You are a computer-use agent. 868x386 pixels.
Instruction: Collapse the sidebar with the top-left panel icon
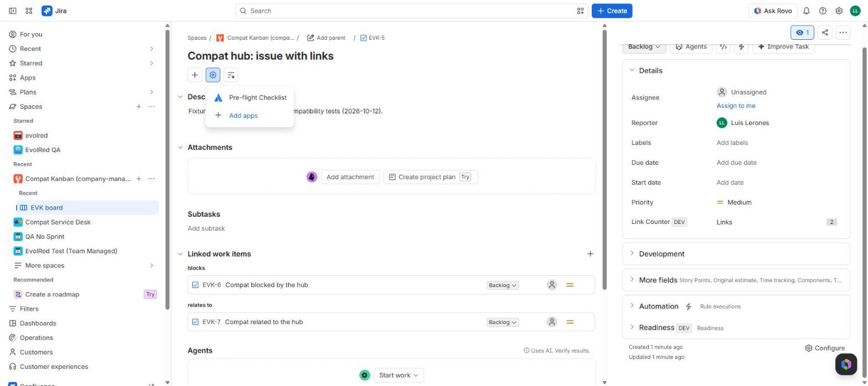pyautogui.click(x=13, y=11)
